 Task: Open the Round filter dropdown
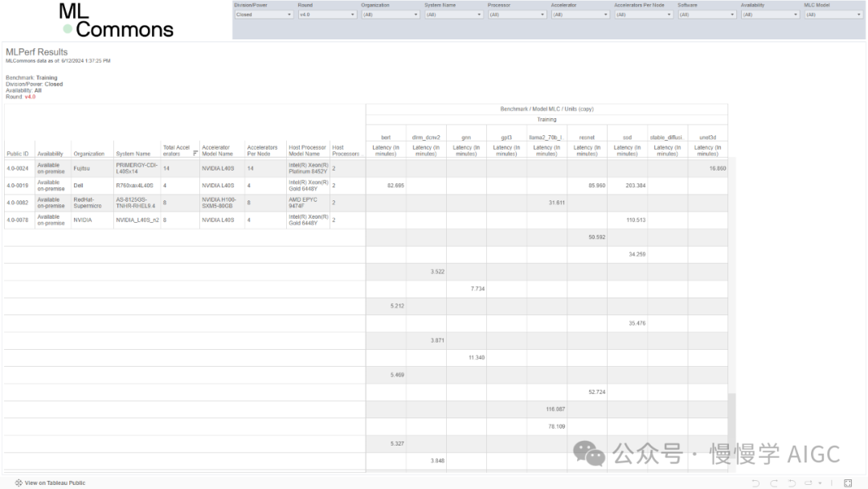(326, 15)
